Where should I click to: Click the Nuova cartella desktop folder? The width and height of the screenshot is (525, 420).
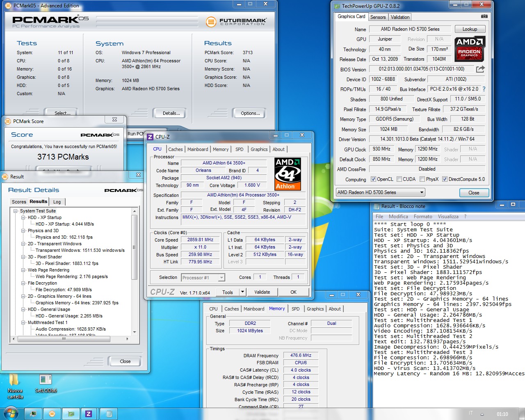click(x=15, y=386)
